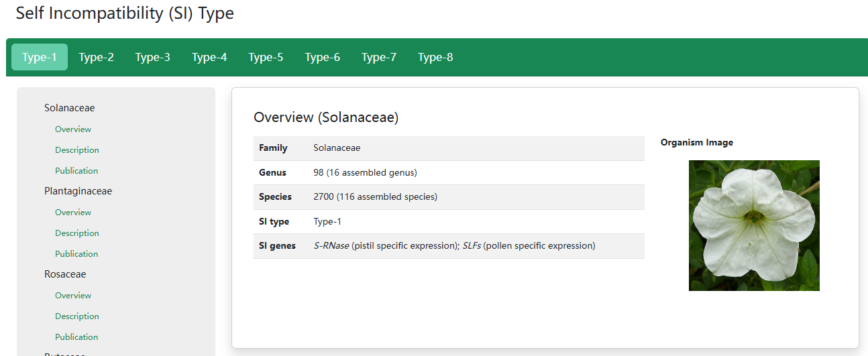Click the Type-5 tab

click(x=266, y=58)
